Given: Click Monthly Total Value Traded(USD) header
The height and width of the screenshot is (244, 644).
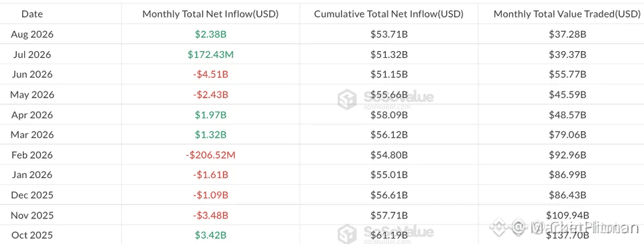Looking at the screenshot, I should [568, 13].
